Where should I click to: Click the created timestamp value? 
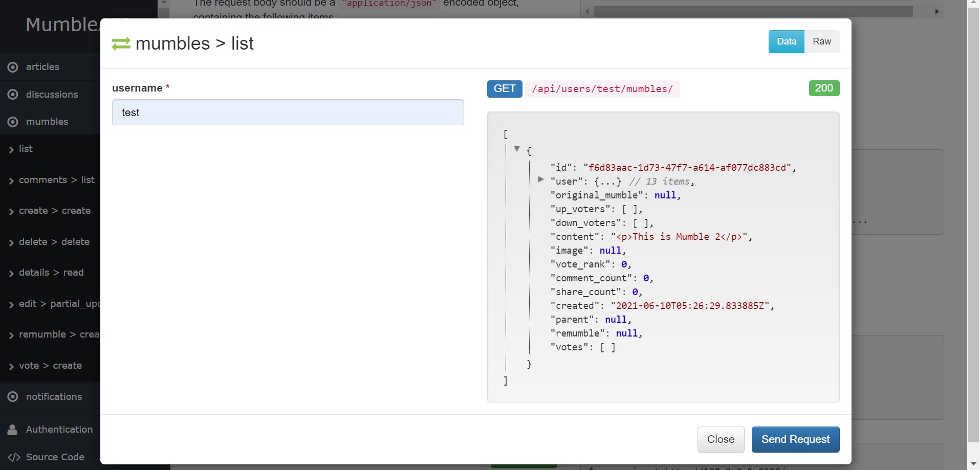click(x=690, y=306)
